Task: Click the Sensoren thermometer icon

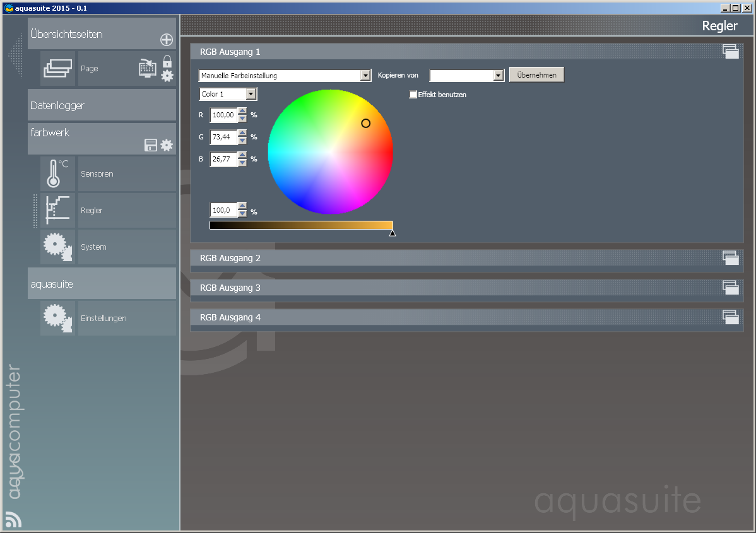Action: coord(57,173)
